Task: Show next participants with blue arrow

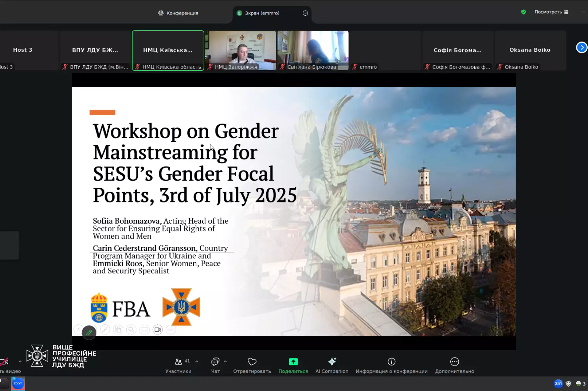Action: [x=581, y=47]
